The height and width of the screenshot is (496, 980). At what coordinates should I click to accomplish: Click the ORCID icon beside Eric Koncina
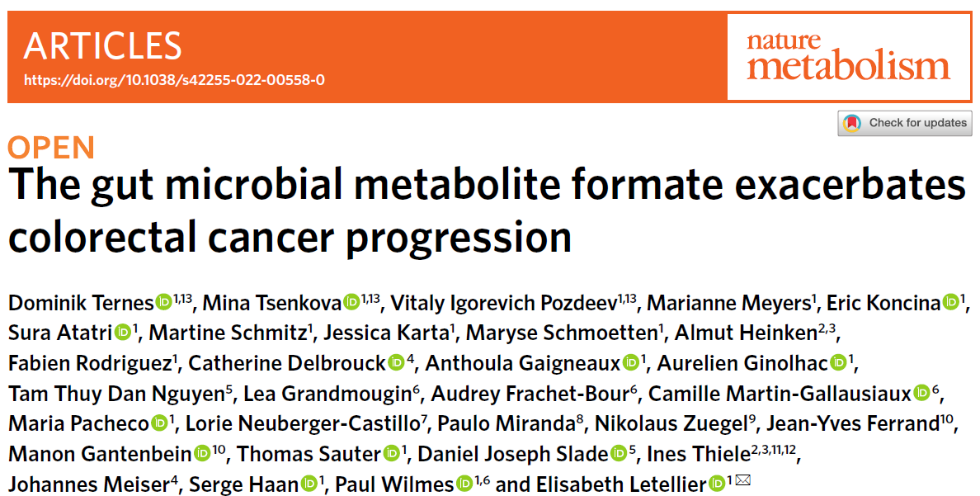point(951,303)
